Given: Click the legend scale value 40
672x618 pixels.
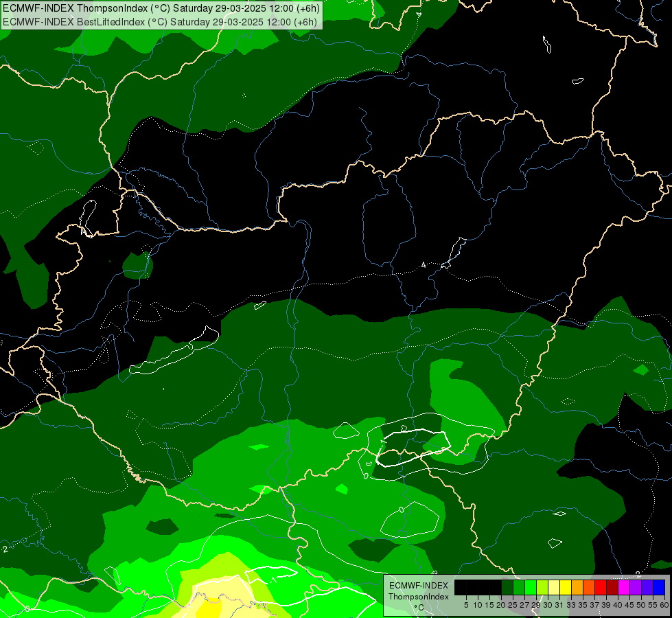Looking at the screenshot, I should tap(618, 605).
